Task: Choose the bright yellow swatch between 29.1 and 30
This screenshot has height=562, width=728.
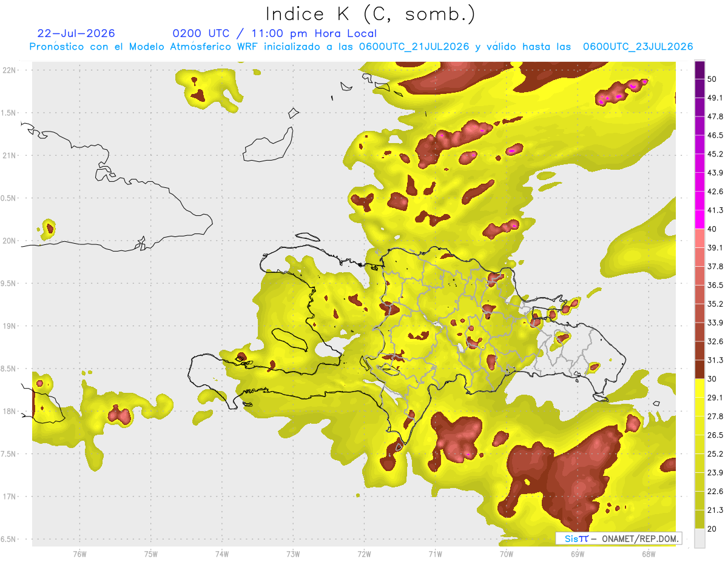Action: (699, 388)
